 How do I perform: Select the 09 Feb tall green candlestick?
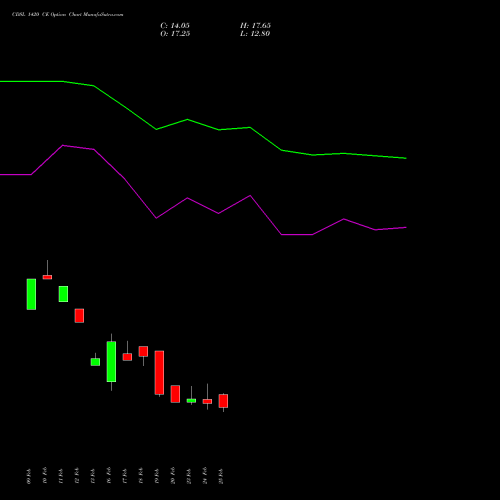(31, 294)
